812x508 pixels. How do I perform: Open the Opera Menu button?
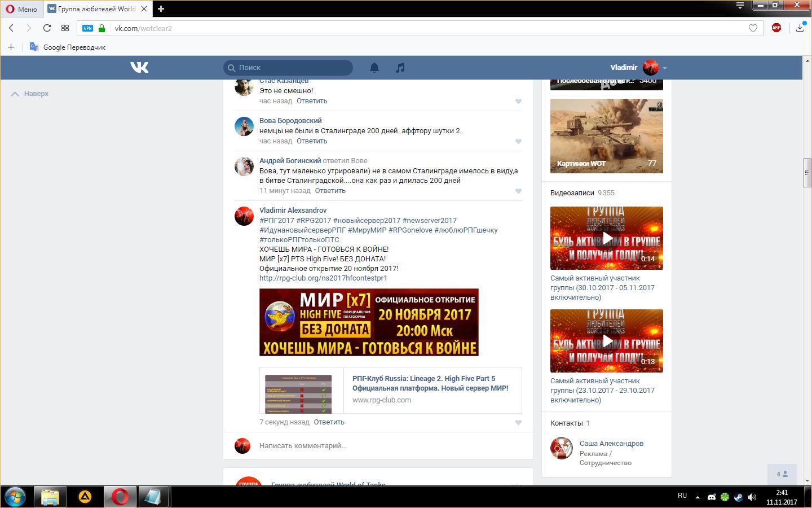pos(21,9)
